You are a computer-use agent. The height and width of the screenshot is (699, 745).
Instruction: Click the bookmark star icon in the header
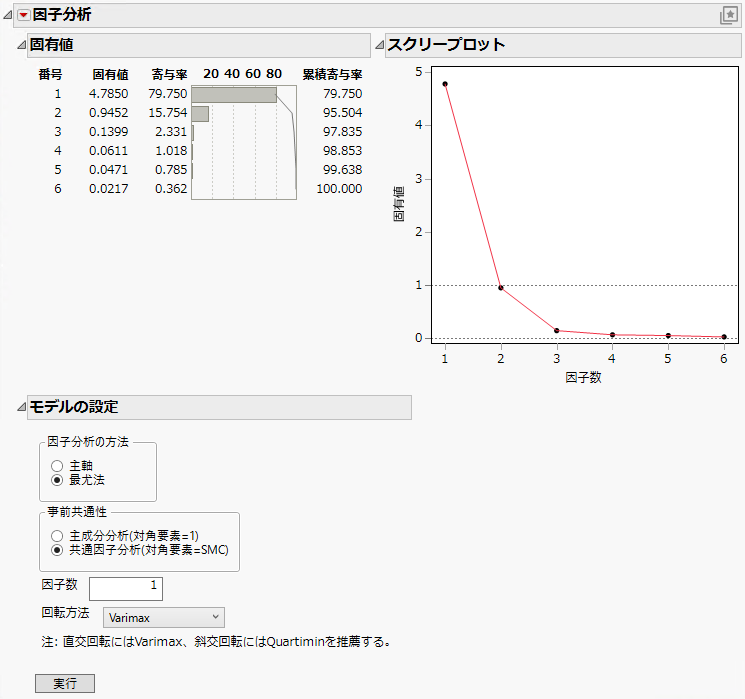coord(729,15)
